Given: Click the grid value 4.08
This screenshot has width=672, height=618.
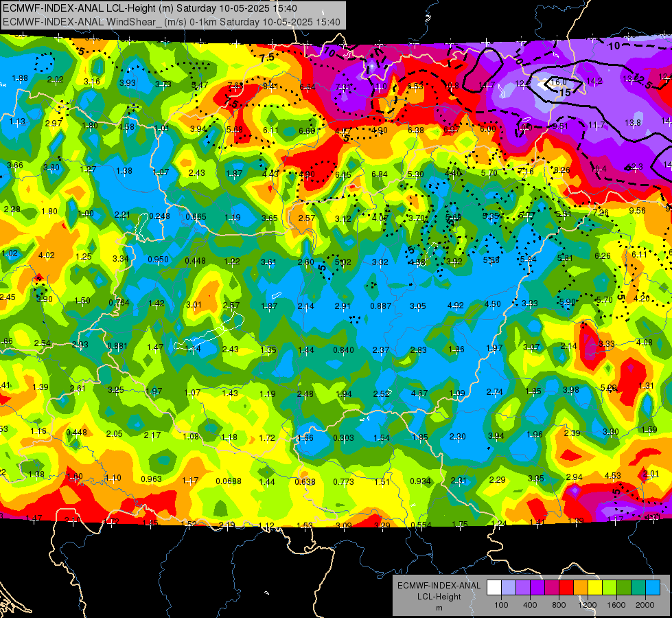Looking at the screenshot, I should pos(645,342).
